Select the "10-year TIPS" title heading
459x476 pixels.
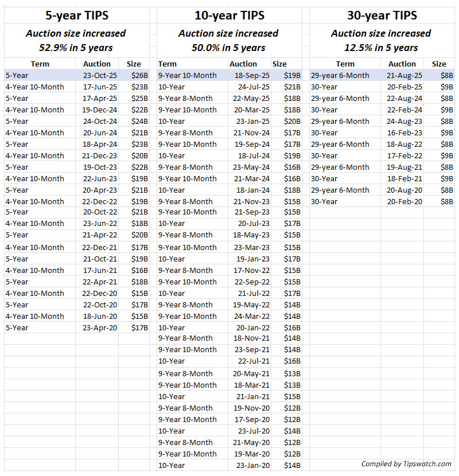click(x=229, y=15)
